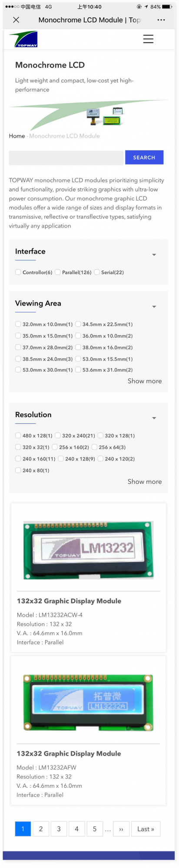
Task: Navigate to Home breadcrumb link
Action: 17,136
